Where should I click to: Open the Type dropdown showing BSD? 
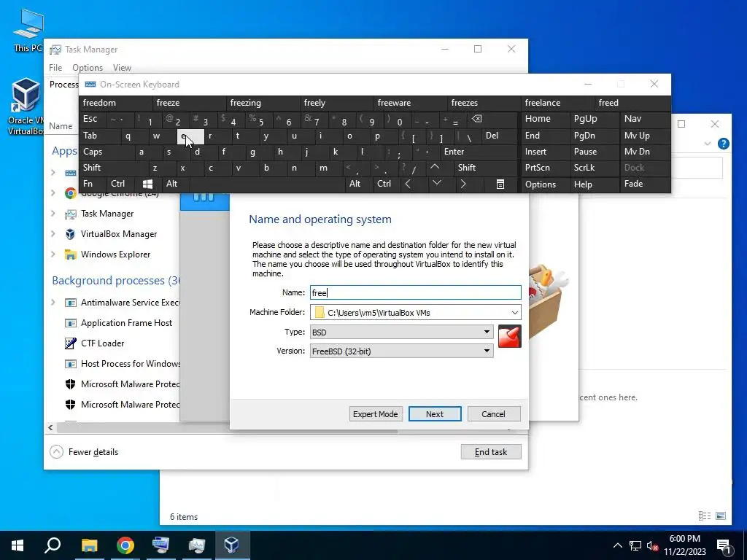[x=402, y=332]
